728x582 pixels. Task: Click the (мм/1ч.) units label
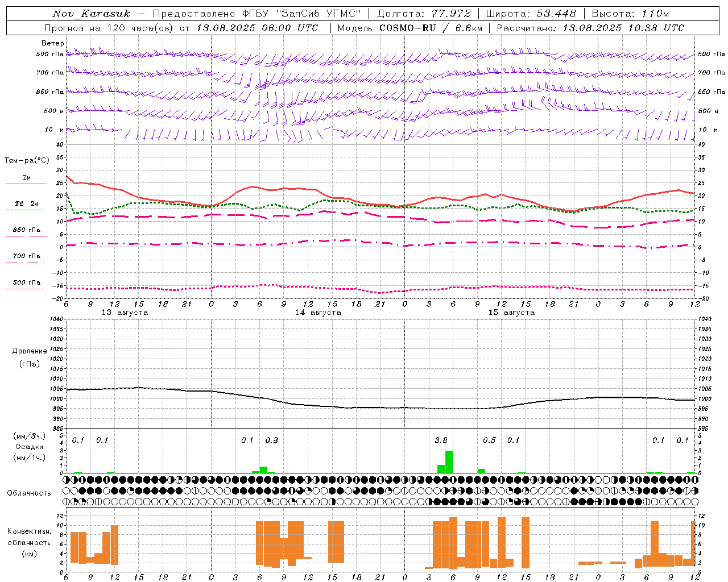coord(30,458)
